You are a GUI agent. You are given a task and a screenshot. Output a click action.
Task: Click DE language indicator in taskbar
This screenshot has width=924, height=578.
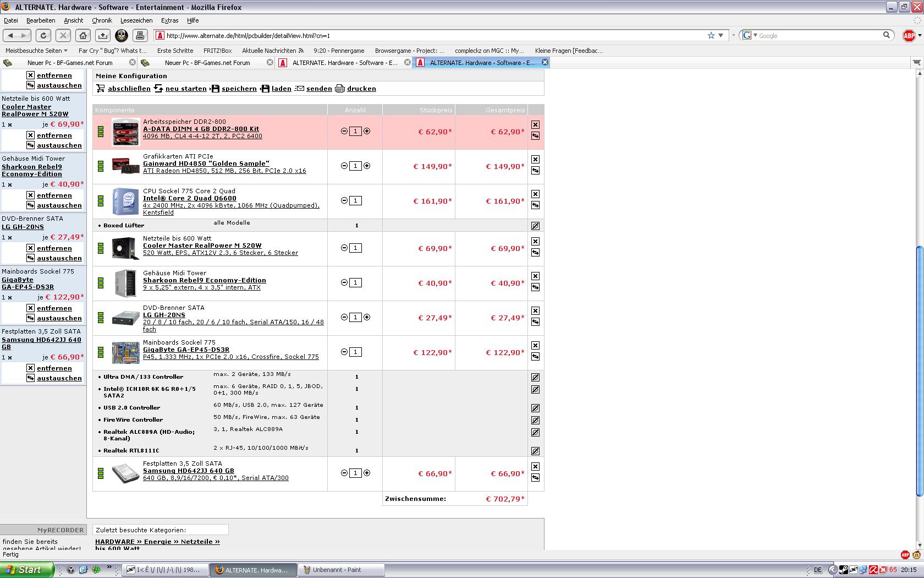click(x=818, y=570)
